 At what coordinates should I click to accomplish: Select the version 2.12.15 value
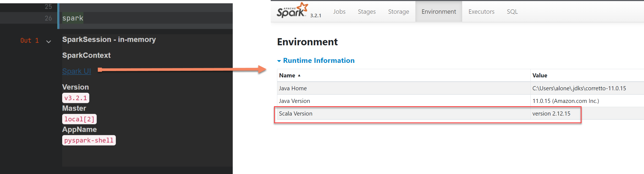[551, 114]
